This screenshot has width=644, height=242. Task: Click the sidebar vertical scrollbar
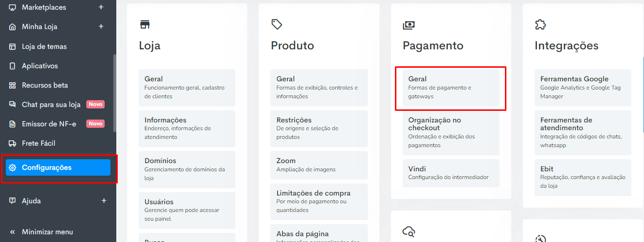click(115, 93)
